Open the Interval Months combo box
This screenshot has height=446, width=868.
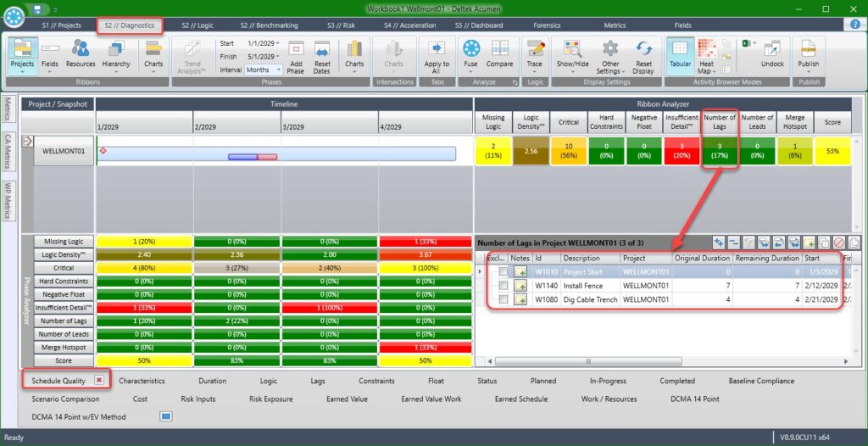point(264,70)
